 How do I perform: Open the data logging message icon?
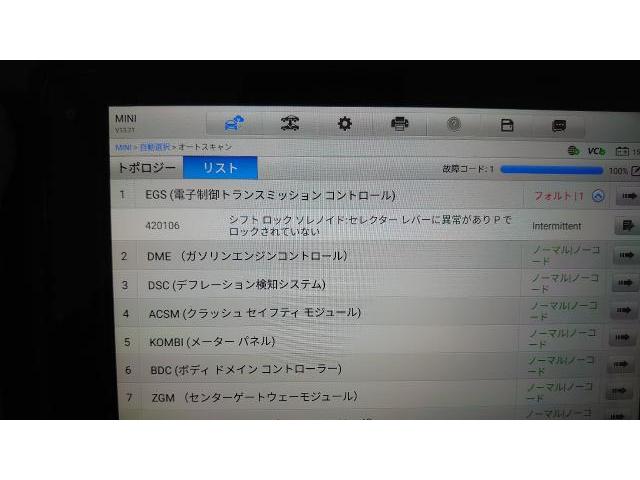559,125
